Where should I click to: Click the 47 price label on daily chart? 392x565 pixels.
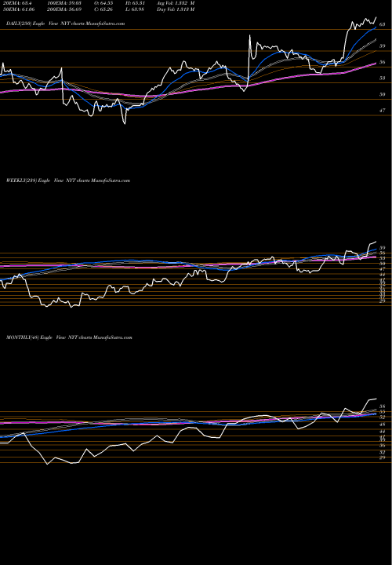(383, 111)
